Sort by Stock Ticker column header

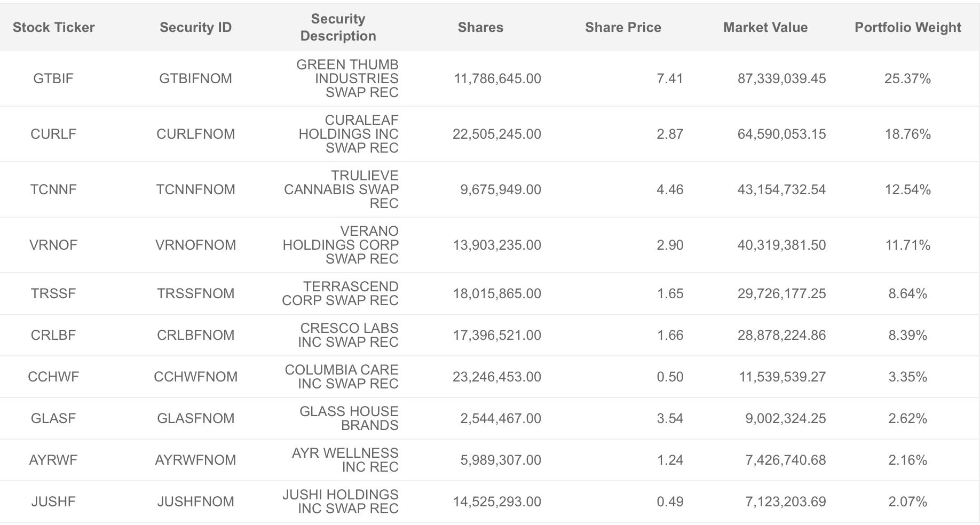tap(53, 28)
